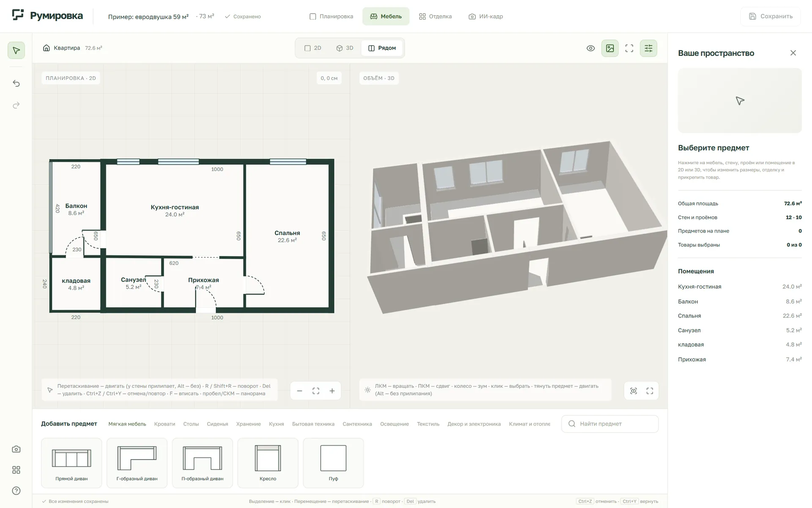Open the Кровати category
The width and height of the screenshot is (812, 508).
click(x=165, y=424)
